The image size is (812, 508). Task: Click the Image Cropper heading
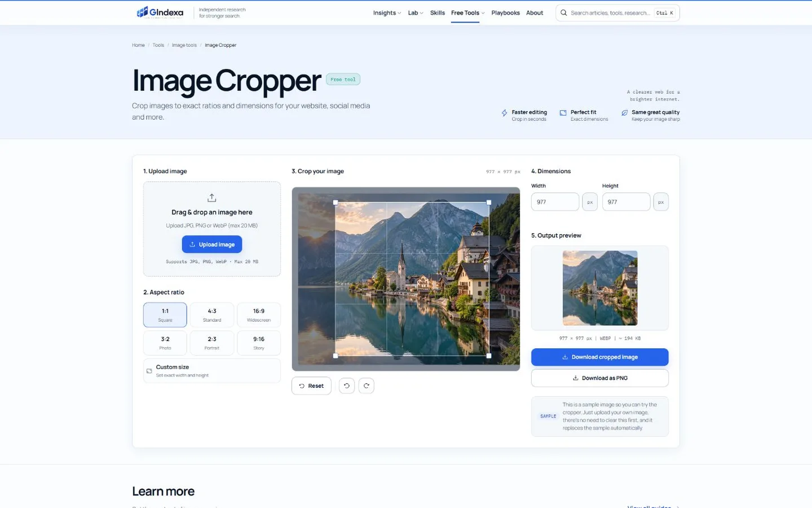227,81
